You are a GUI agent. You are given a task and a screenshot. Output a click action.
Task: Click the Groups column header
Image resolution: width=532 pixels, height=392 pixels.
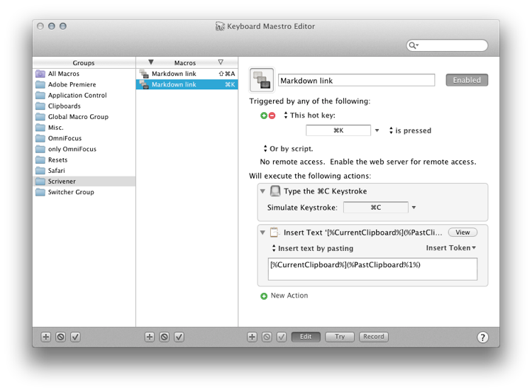pyautogui.click(x=84, y=62)
